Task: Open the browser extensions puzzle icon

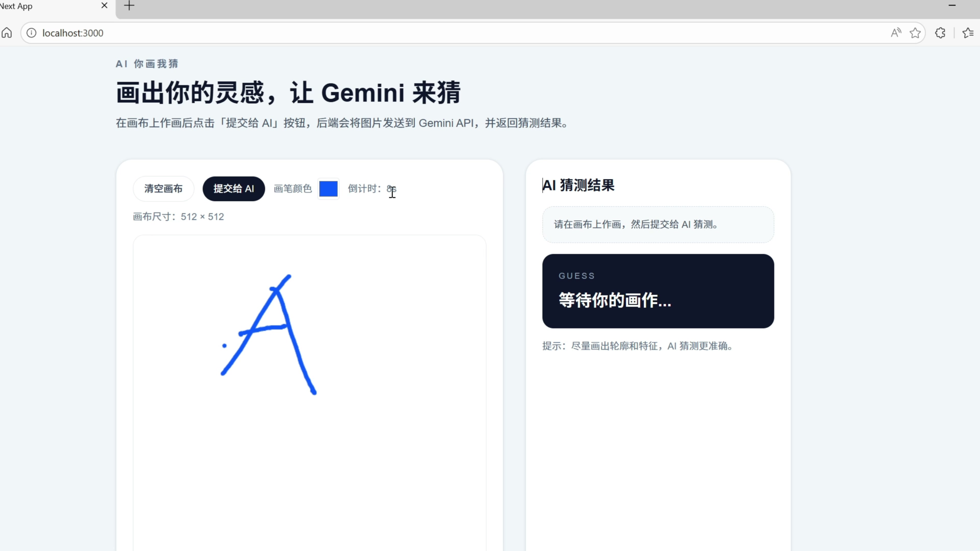Action: [x=940, y=33]
